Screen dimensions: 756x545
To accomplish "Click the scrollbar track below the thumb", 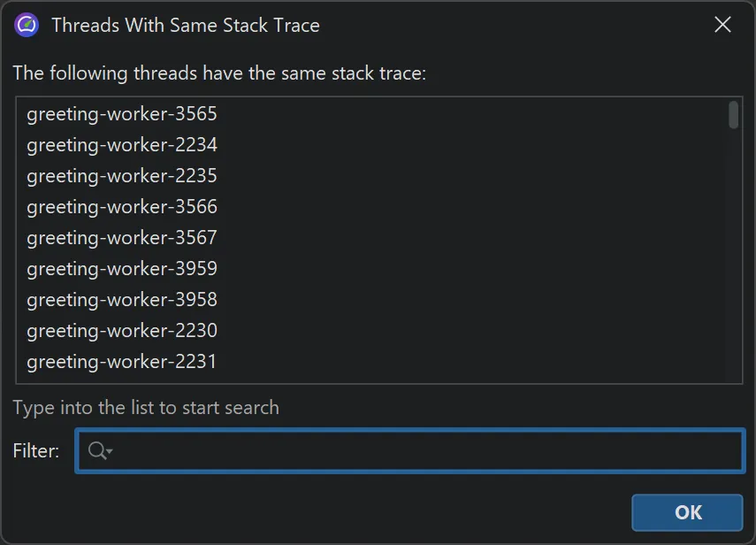I will pos(733,265).
